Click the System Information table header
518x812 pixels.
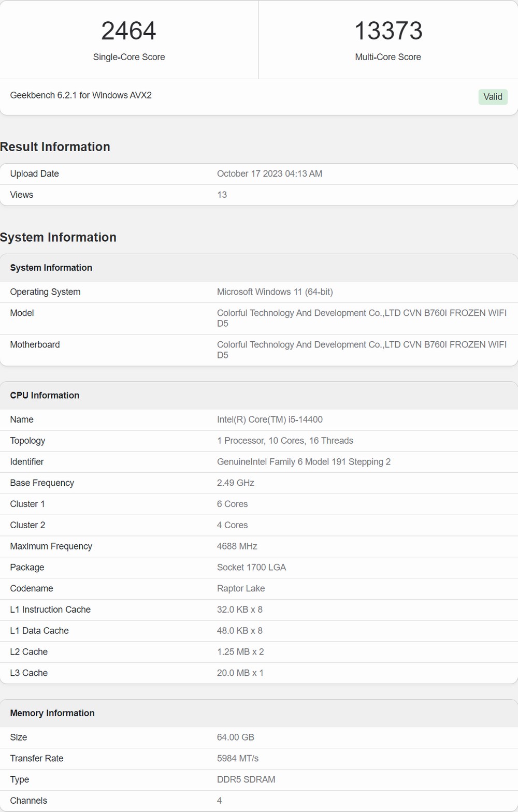(x=51, y=268)
